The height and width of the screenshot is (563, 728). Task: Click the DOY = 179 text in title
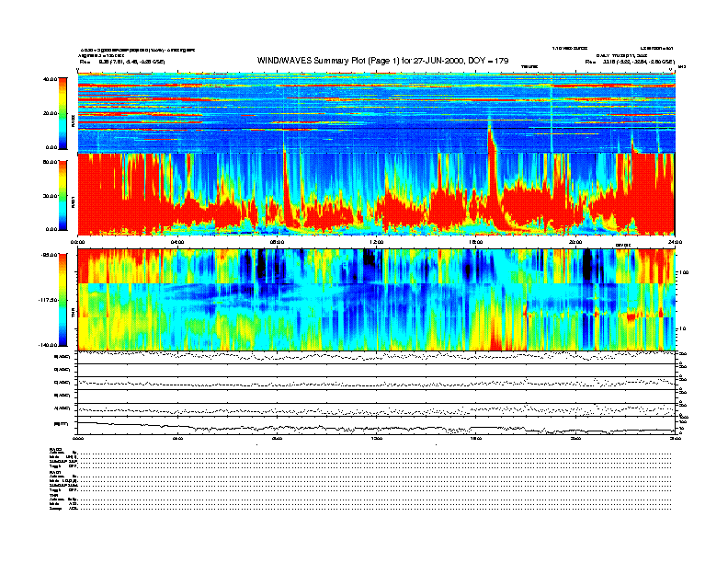coord(488,61)
